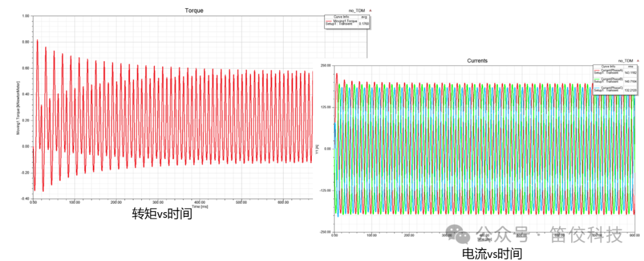Click the avg column header in Torque legend
The height and width of the screenshot is (261, 644).
tap(364, 17)
